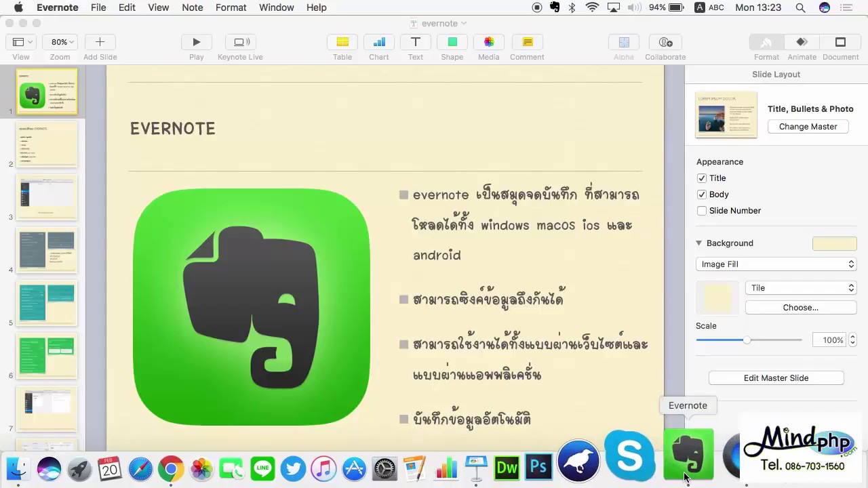Screen dimensions: 868x488
Task: Open the Help menu
Action: pyautogui.click(x=316, y=7)
